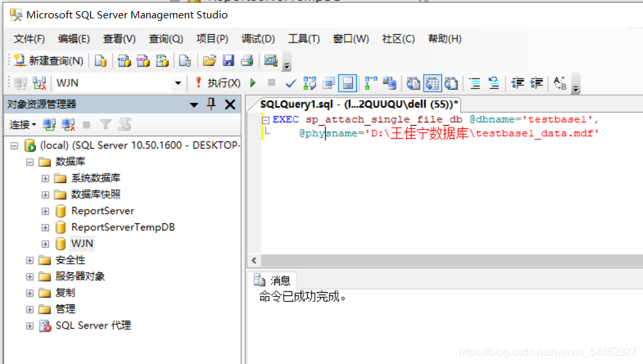Viewport: 643px width, 364px height.
Task: Open the 查询(Q) menu
Action: [166, 39]
